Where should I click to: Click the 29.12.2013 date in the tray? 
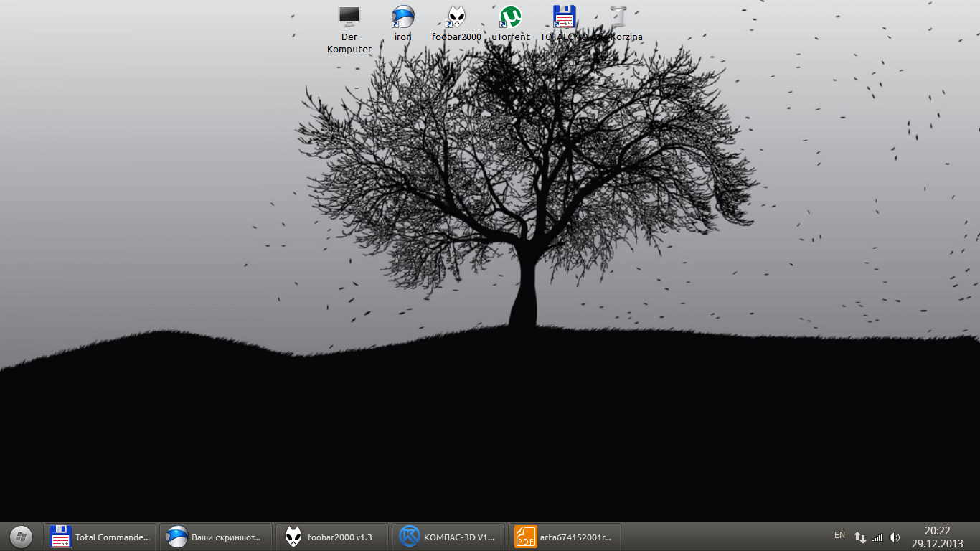point(937,544)
